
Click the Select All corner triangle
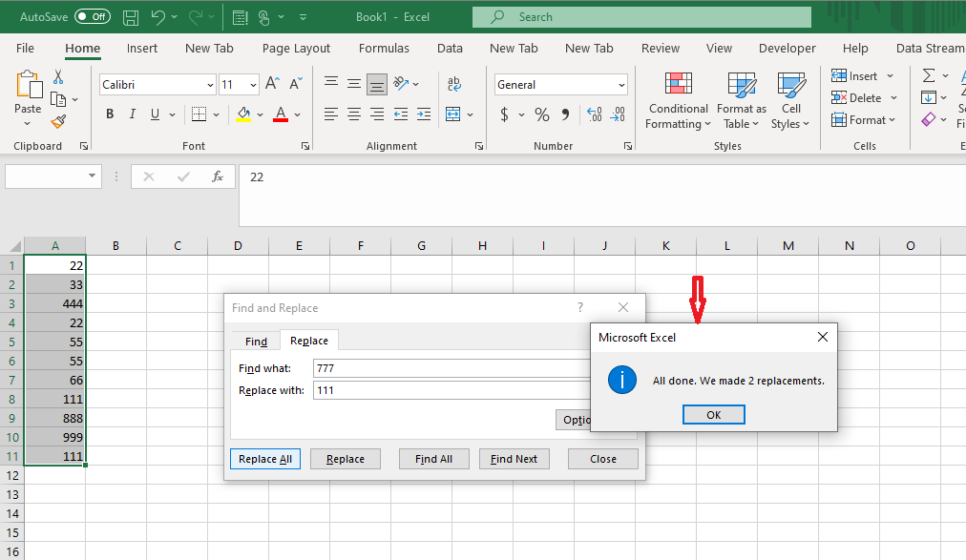tap(16, 247)
